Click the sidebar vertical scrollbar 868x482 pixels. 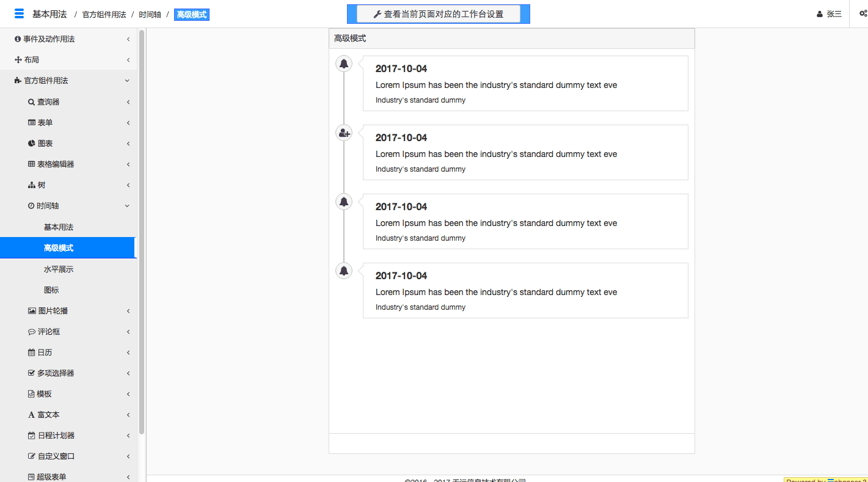(142, 232)
